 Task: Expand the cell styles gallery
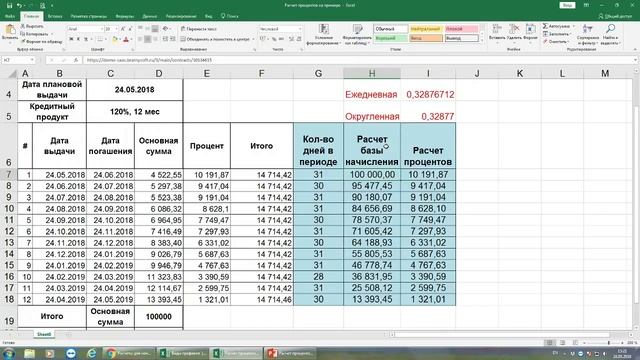[482, 40]
